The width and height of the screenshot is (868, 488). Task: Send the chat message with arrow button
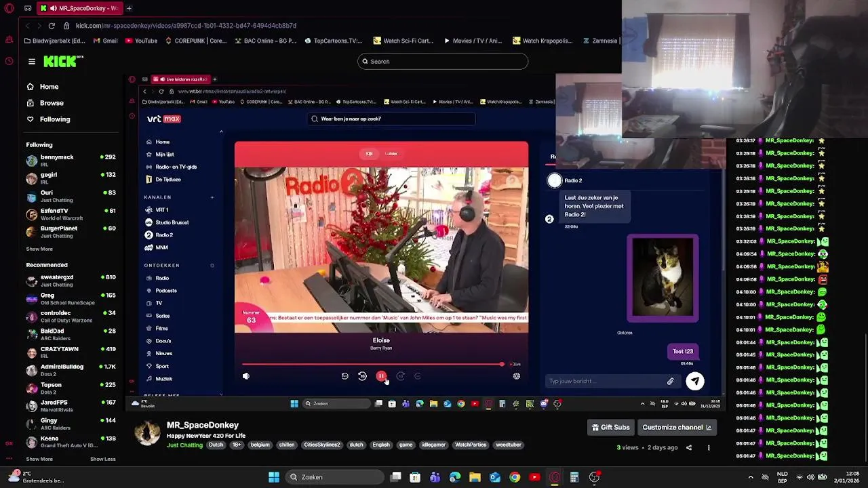[x=695, y=381]
